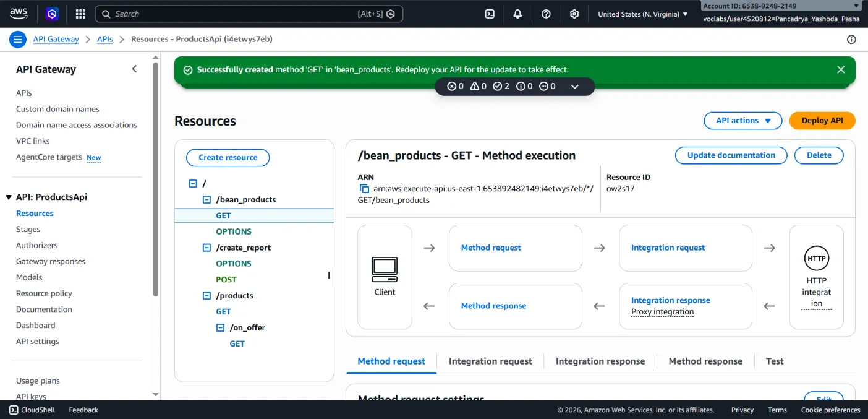
Task: Open Stages in sidebar
Action: coord(28,230)
